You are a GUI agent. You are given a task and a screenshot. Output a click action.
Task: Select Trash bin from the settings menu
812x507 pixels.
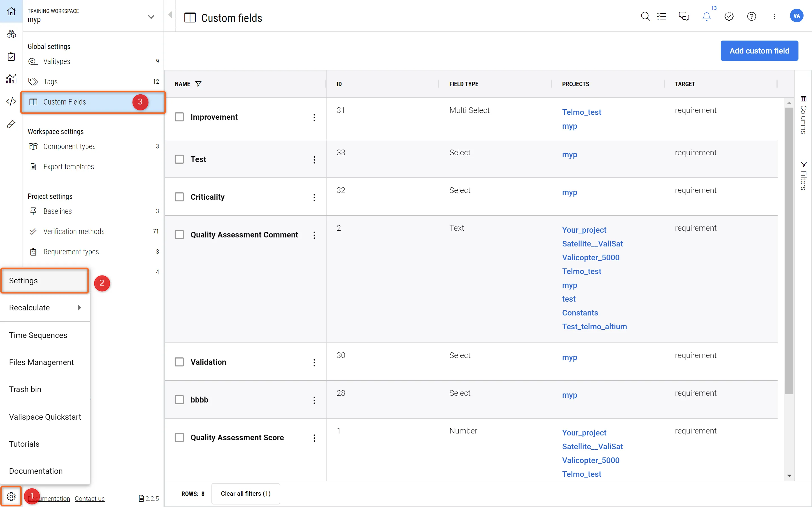pos(25,389)
